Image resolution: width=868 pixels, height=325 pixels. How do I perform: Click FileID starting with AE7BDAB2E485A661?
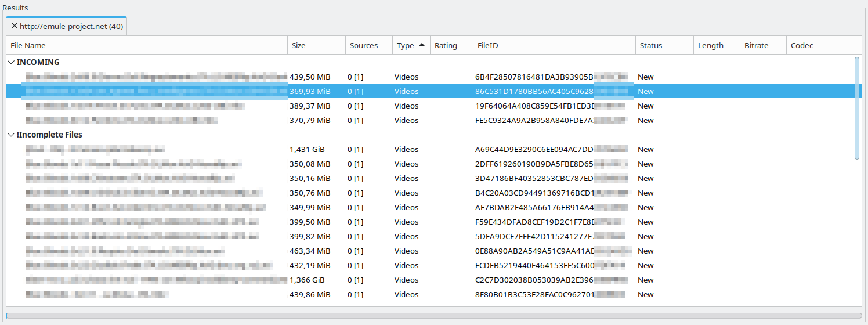click(552, 207)
